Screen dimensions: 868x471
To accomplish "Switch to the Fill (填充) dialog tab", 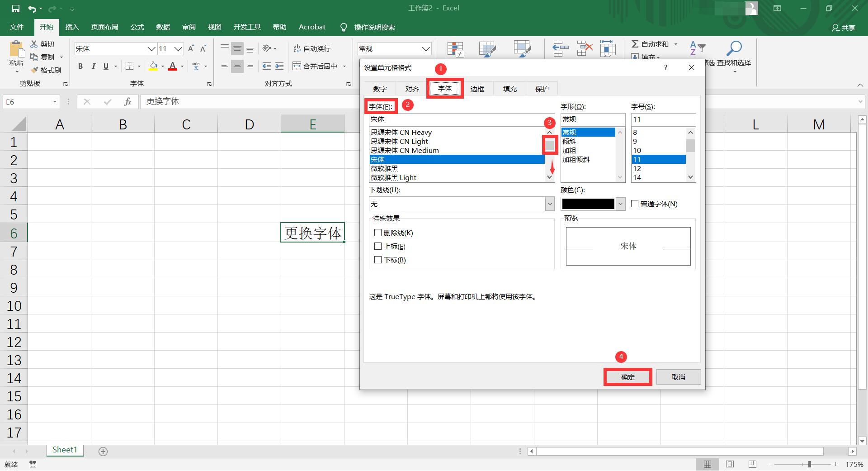I will [x=510, y=89].
